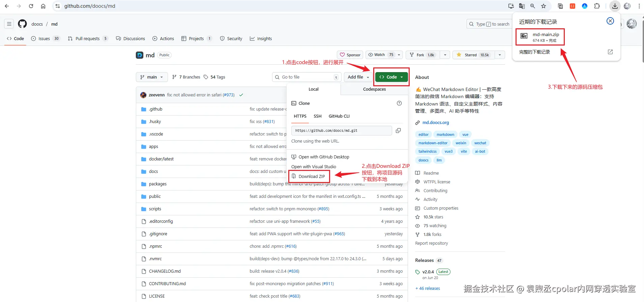
Task: Open the Security tab
Action: pos(231,38)
